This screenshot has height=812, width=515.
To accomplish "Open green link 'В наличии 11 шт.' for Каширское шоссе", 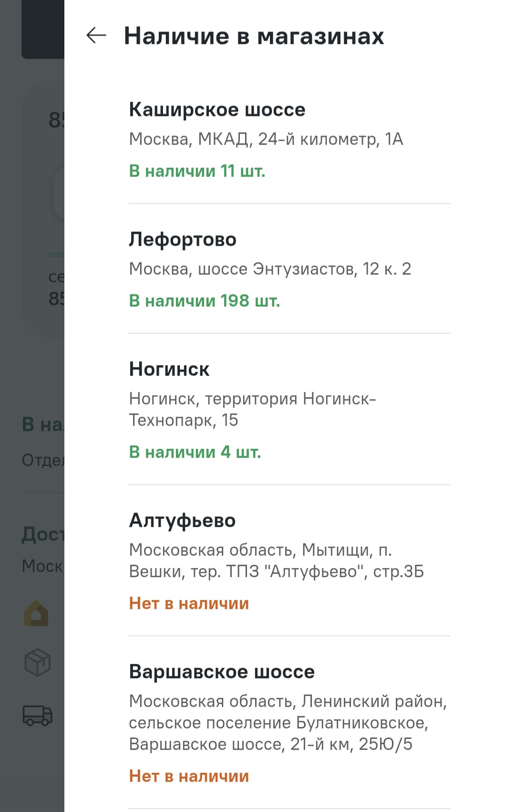I will tap(197, 171).
